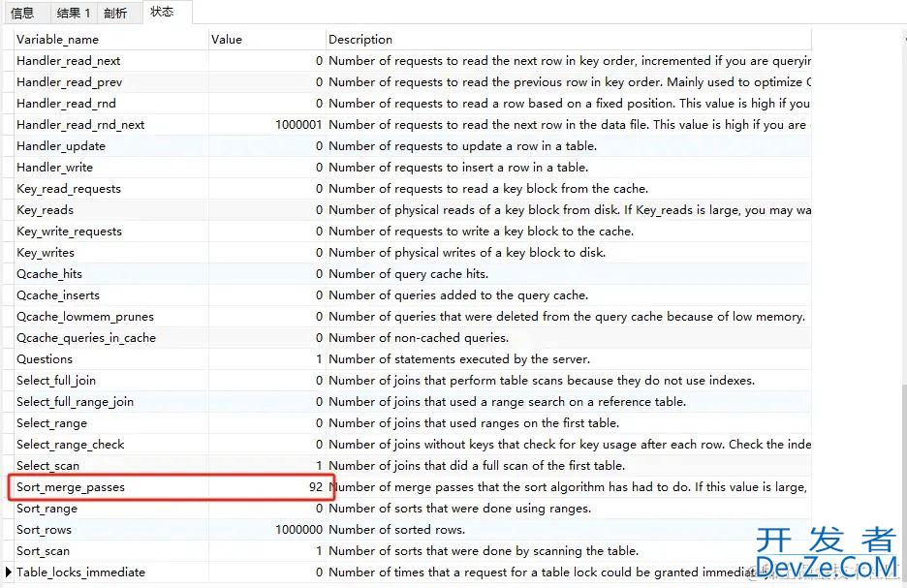
Task: Click value 1000001 for Handler_read_rnd_next
Action: pyautogui.click(x=298, y=125)
